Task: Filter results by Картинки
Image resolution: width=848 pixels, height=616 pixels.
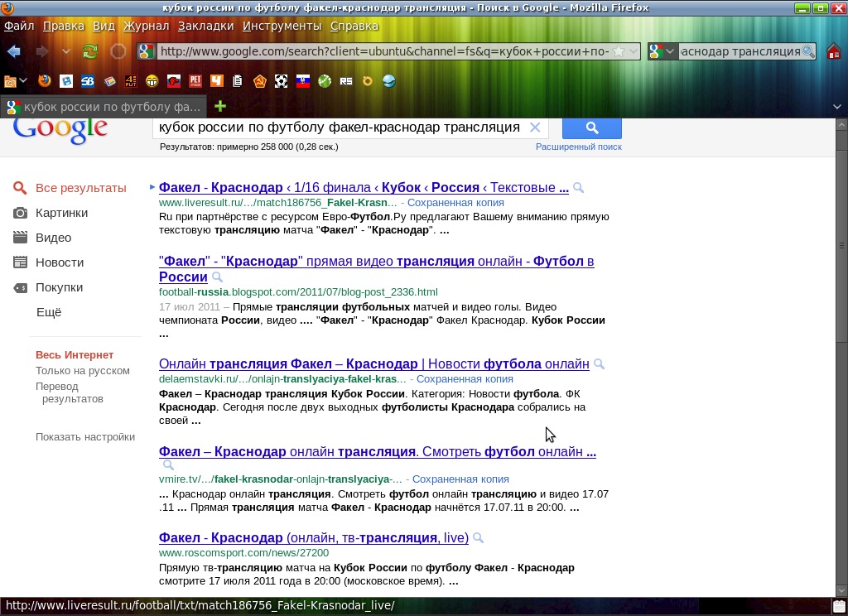Action: (61, 213)
